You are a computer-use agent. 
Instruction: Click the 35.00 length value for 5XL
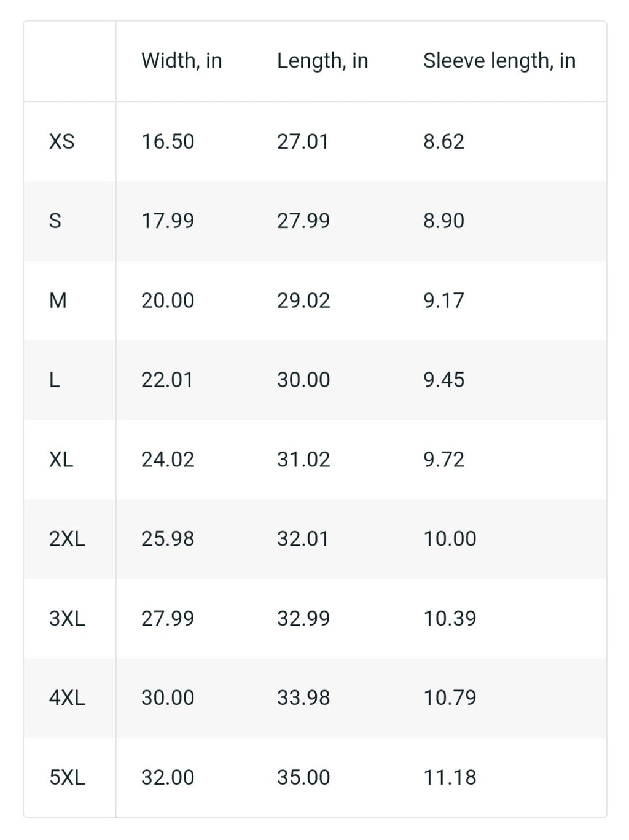(x=303, y=777)
